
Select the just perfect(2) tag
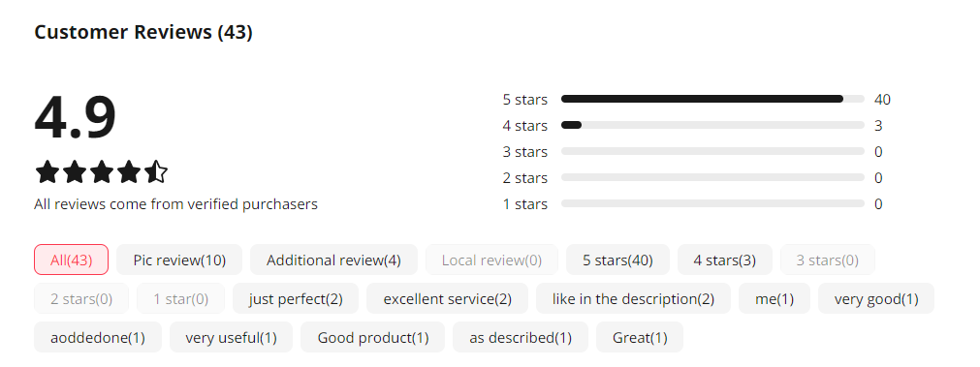pyautogui.click(x=296, y=298)
